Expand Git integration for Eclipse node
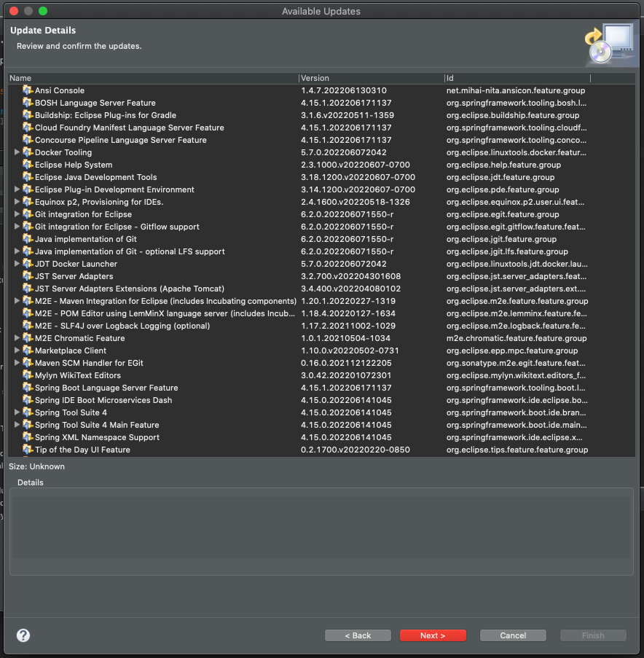The height and width of the screenshot is (658, 644). pos(17,214)
